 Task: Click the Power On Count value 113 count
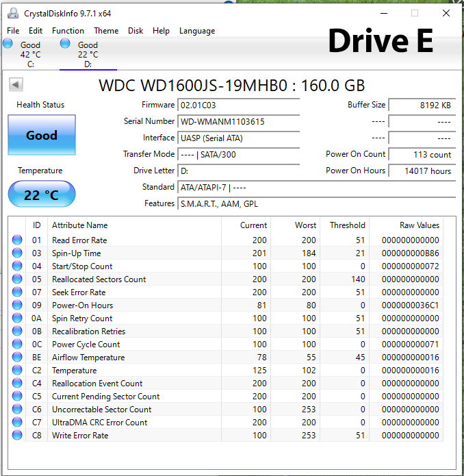coord(422,155)
